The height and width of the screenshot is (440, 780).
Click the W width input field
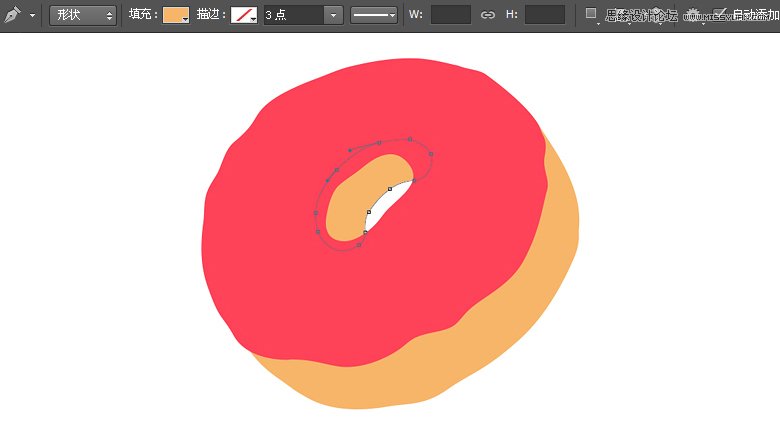pyautogui.click(x=450, y=15)
